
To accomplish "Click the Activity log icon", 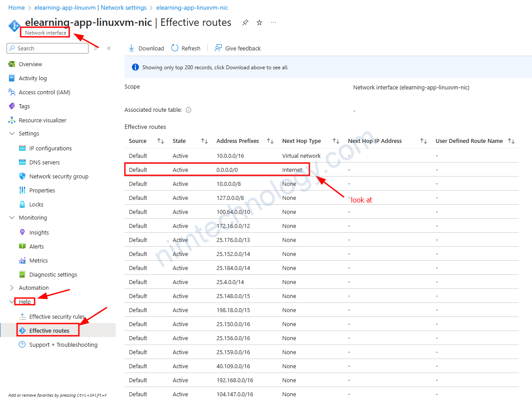I will [12, 78].
